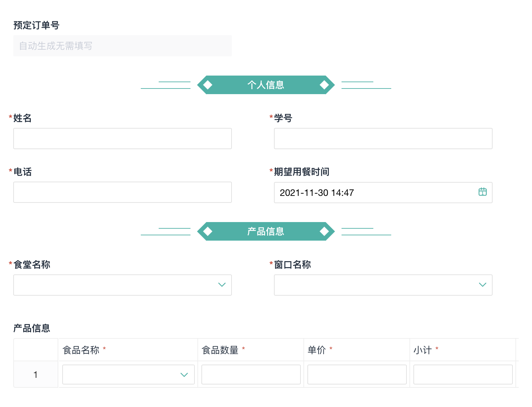Click the disabled 预定订单号 field
This screenshot has width=532, height=407.
tap(122, 46)
